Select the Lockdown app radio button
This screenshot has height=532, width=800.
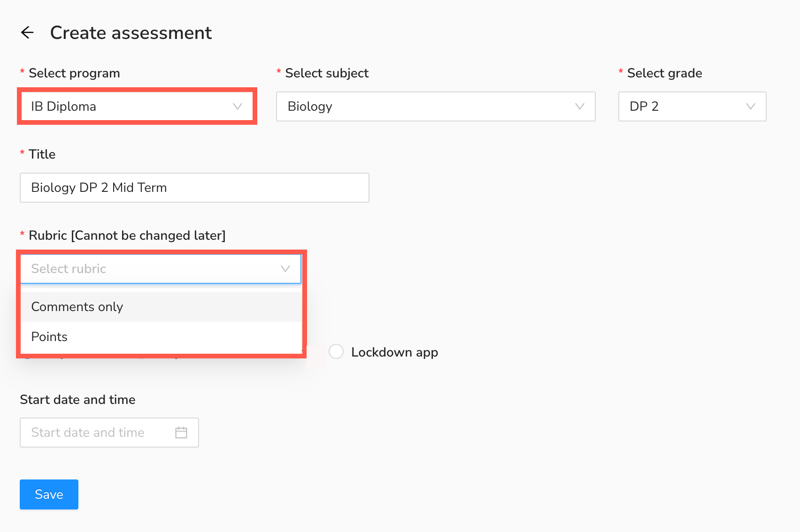(336, 351)
